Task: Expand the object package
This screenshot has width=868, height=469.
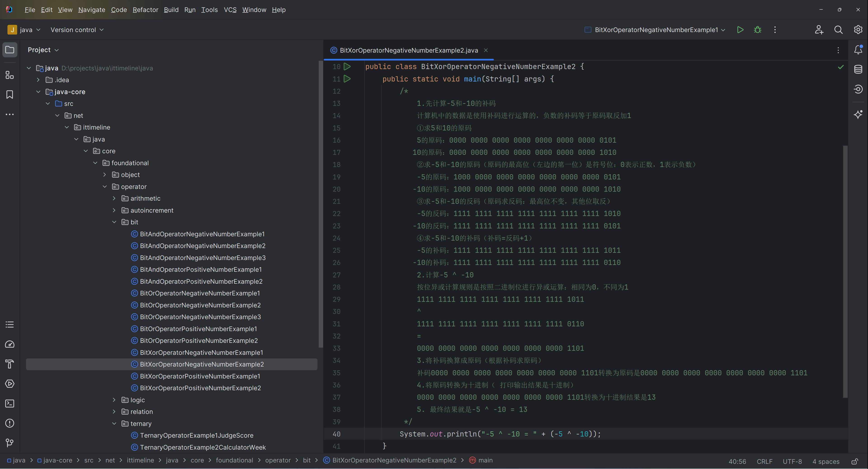Action: click(x=104, y=175)
